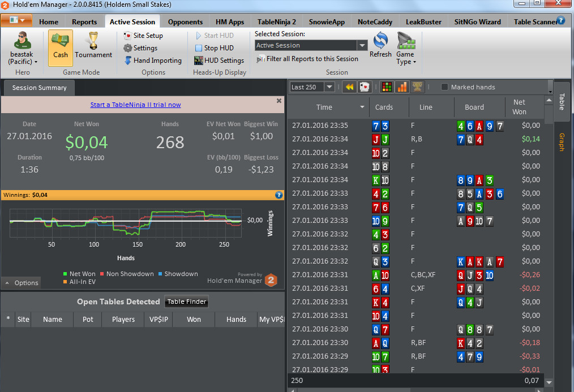Open the Hold'em Manager application menu button

coord(16,20)
